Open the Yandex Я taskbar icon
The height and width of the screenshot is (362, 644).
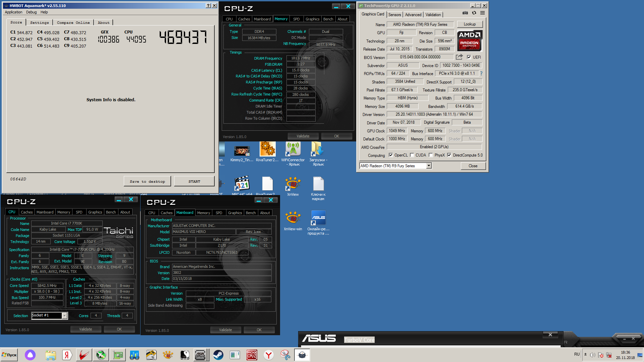tap(67, 355)
